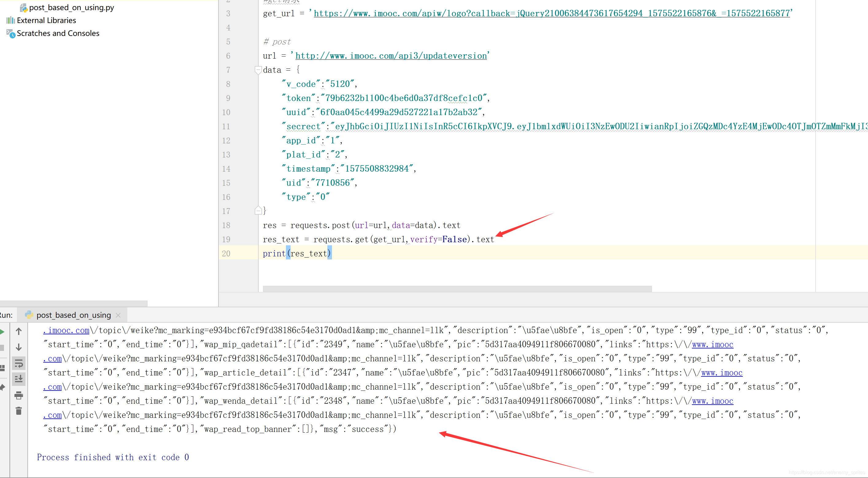868x478 pixels.
Task: Clear console output with the trash icon
Action: 18,411
